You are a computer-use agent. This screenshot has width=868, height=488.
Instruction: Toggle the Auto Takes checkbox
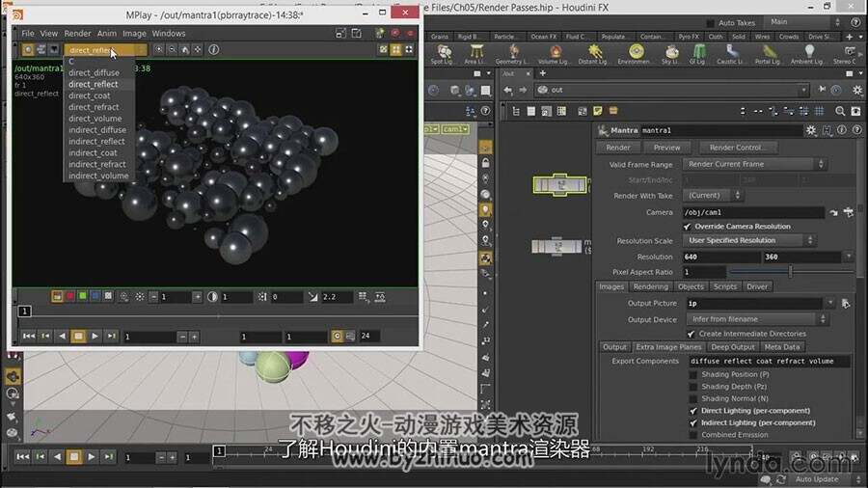[710, 23]
